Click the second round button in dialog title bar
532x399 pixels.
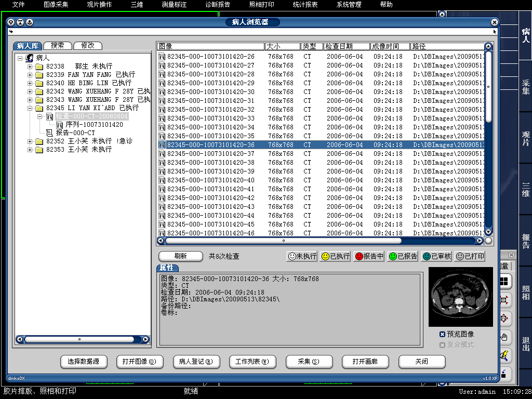click(20, 22)
